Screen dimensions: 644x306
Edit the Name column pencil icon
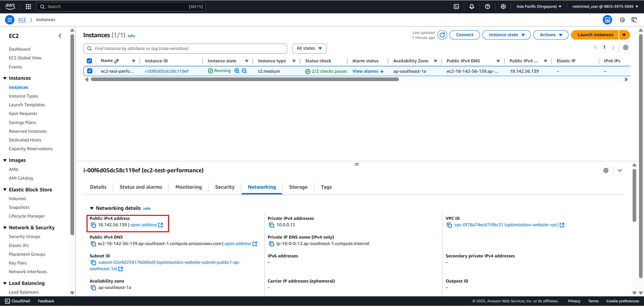(x=116, y=61)
